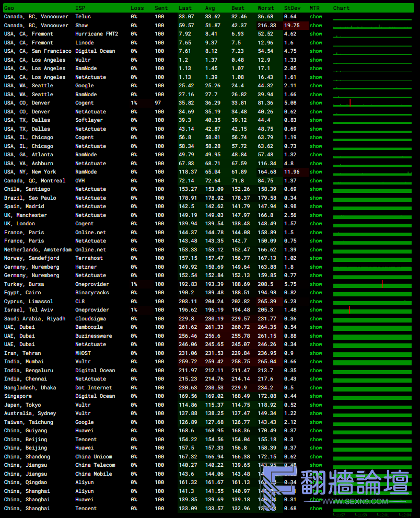This screenshot has height=518, width=420.
Task: Click show for Vultr Tokyo row
Action: tap(316, 405)
